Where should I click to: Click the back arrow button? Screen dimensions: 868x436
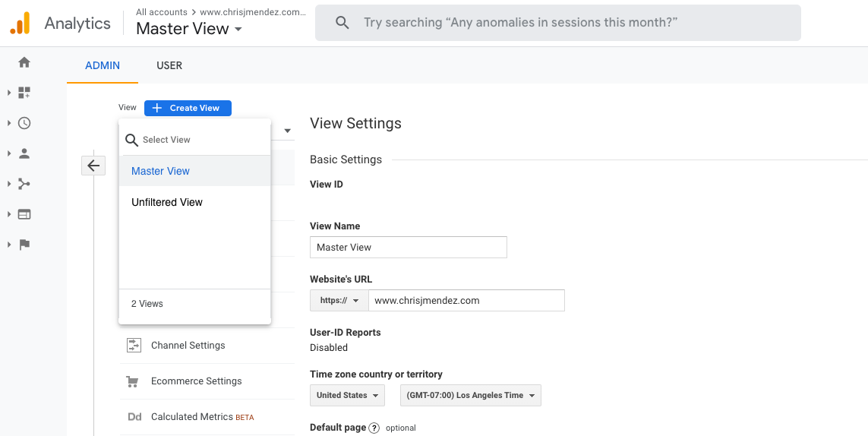[93, 165]
